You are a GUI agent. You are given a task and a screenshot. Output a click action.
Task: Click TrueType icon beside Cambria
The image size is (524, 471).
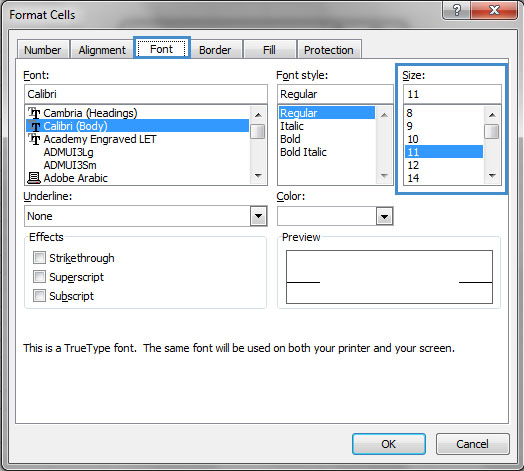34,113
